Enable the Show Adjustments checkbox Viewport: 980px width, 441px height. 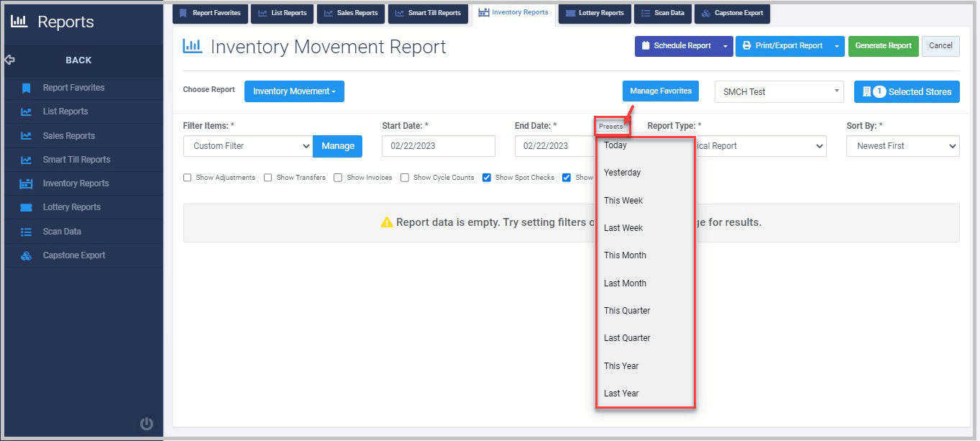pyautogui.click(x=187, y=177)
